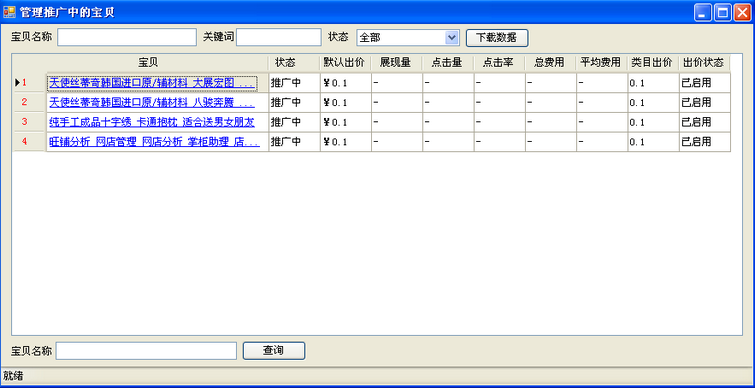The image size is (755, 388).
Task: Open the 状态 dropdown showing 全部
Action: point(408,37)
